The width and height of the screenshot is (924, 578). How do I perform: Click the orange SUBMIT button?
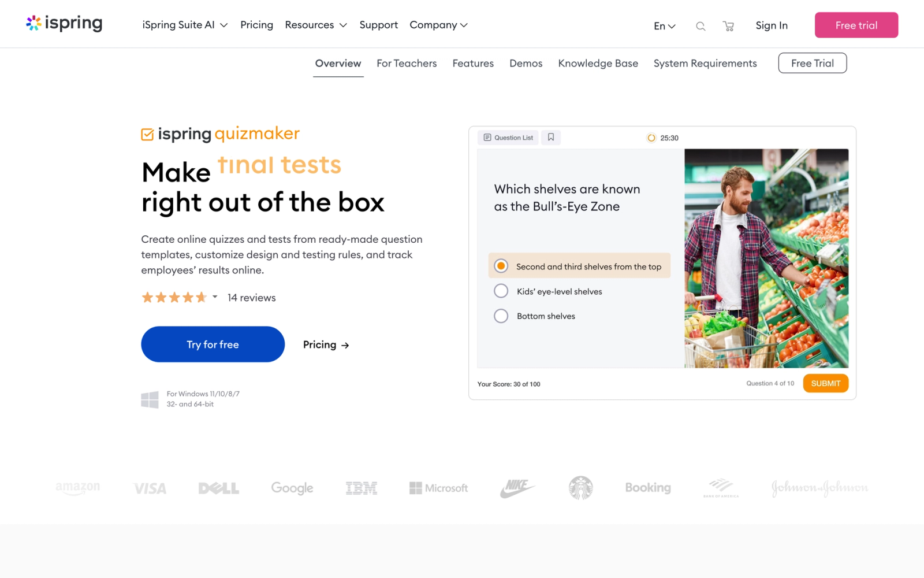point(825,383)
